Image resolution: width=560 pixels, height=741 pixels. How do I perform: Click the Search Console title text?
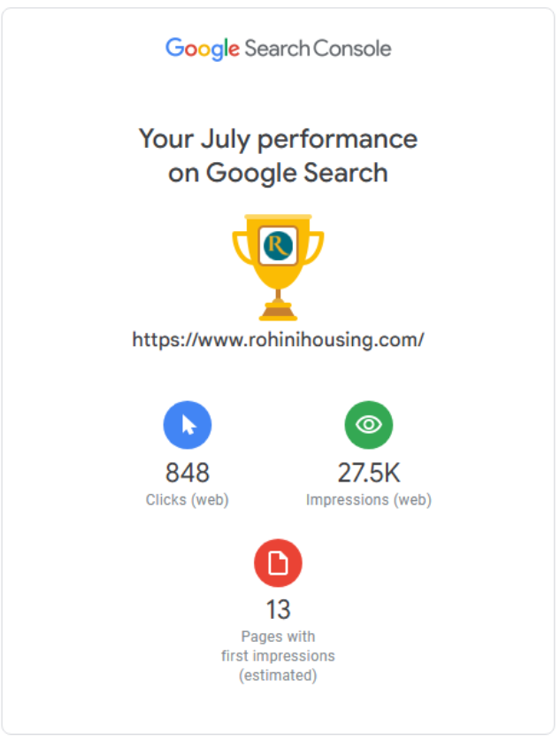click(x=318, y=48)
